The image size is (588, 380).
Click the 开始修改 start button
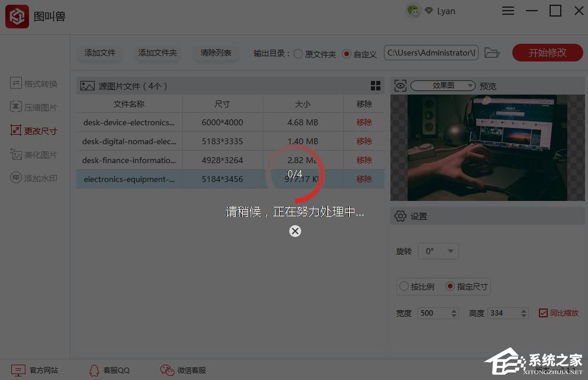(547, 53)
